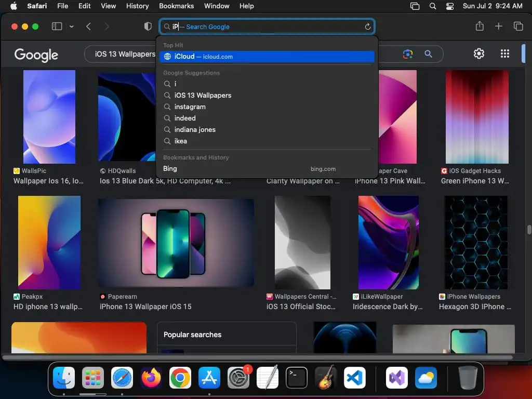Open the Safari menu
Viewport: 532px width, 399px height.
(37, 6)
